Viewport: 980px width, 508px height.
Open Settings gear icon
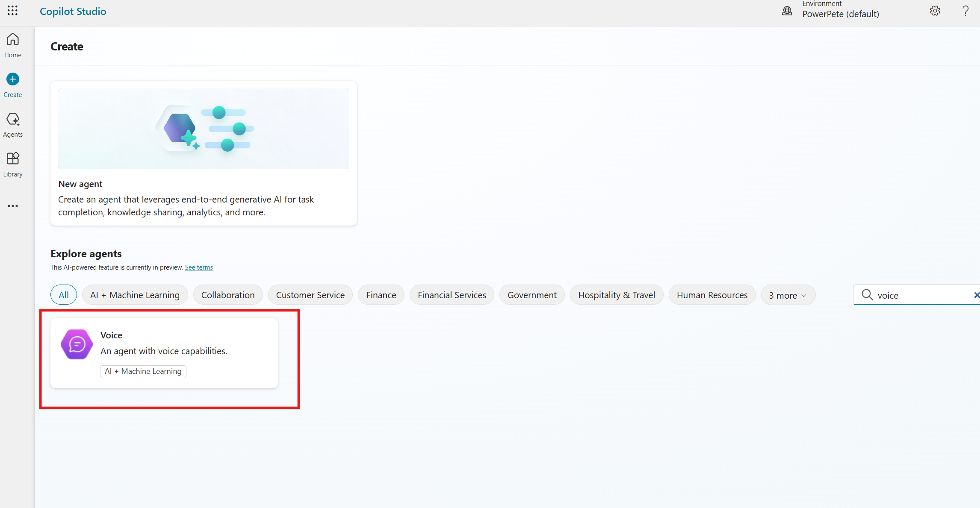point(935,11)
